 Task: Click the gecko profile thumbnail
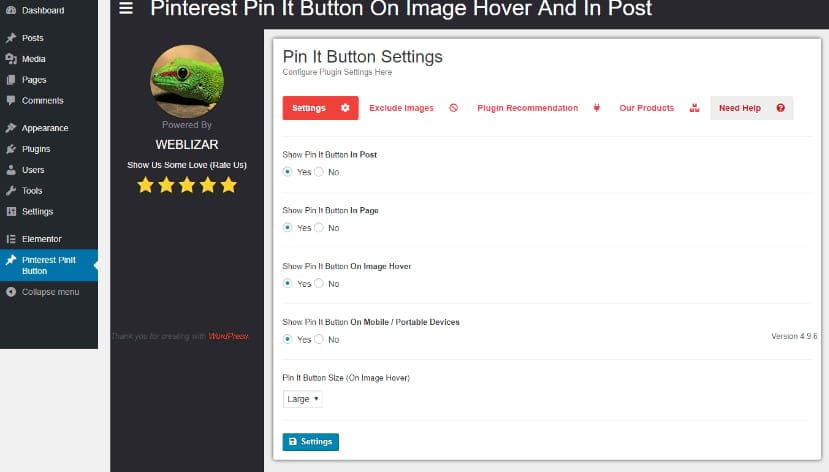click(187, 81)
